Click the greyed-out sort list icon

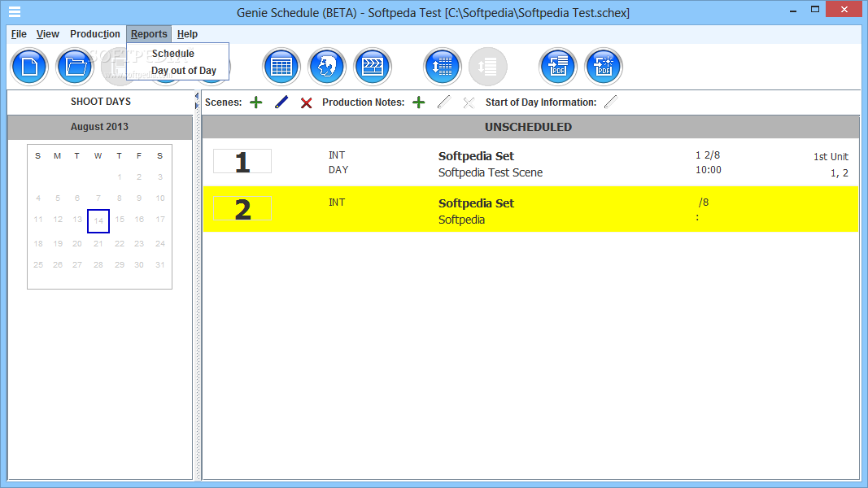pyautogui.click(x=488, y=67)
